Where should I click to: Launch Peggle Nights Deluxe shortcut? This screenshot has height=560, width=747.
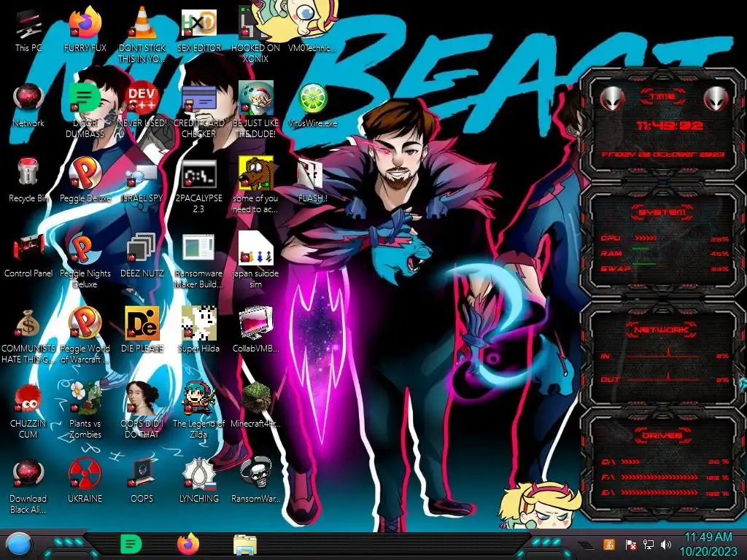[85, 261]
